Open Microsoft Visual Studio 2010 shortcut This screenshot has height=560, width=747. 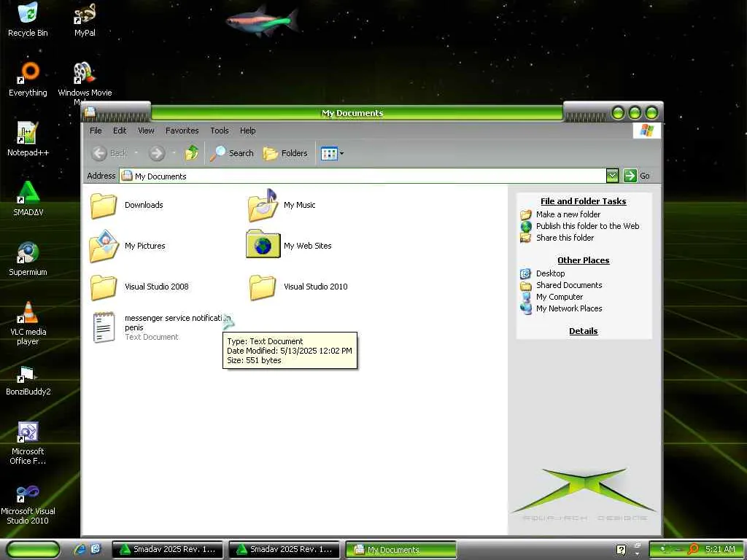[x=28, y=503]
